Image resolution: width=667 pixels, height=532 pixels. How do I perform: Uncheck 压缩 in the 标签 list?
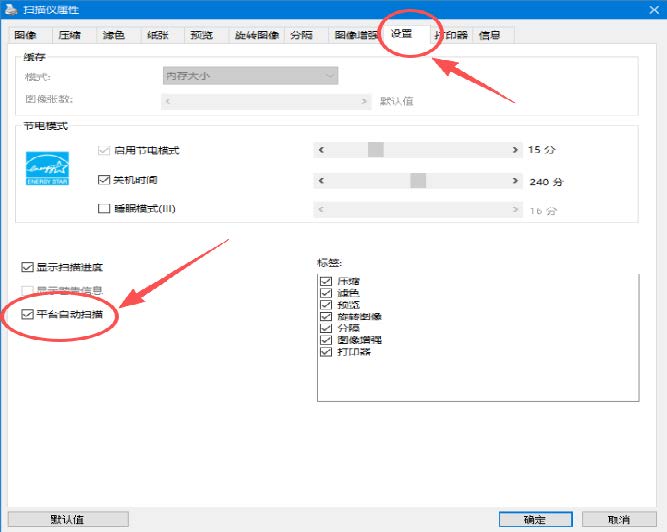click(326, 281)
